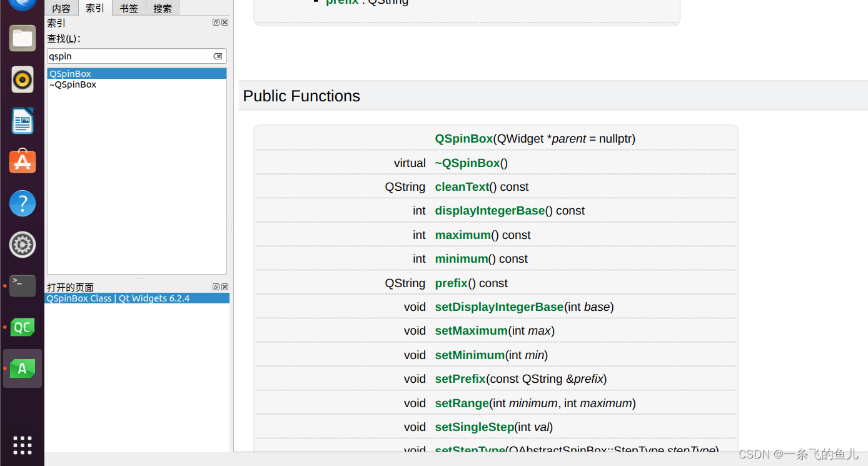The height and width of the screenshot is (466, 868).
Task: Follow the setMinimum function link
Action: pyautogui.click(x=470, y=355)
